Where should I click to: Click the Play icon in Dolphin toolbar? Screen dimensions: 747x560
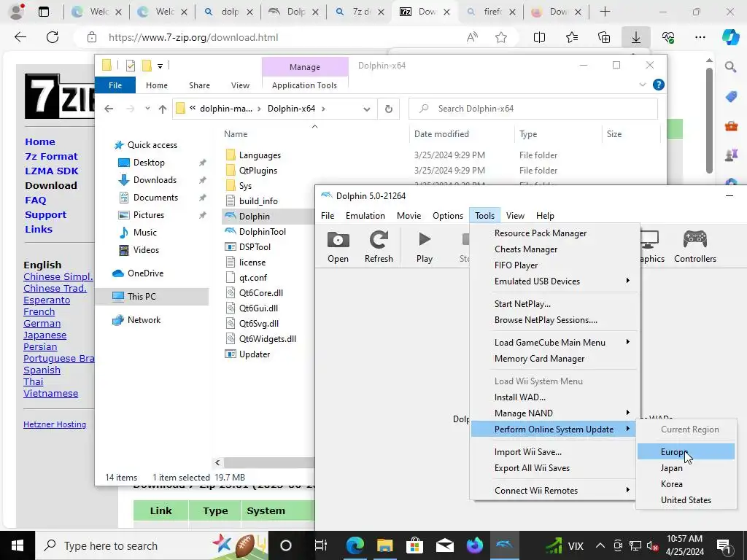pos(424,246)
